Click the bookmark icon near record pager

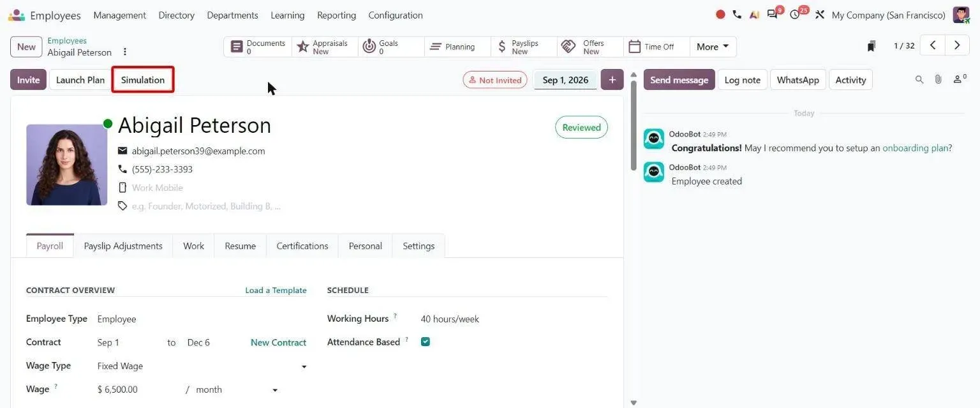click(x=872, y=46)
